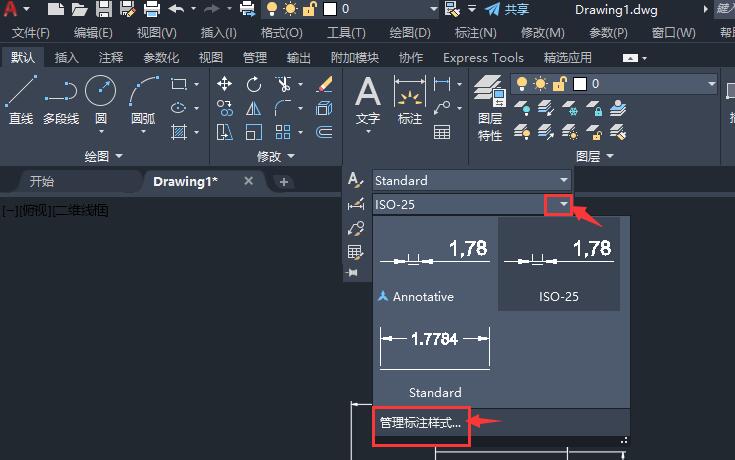Open Layer Properties (图层特性)
Image resolution: width=735 pixels, height=460 pixels.
(x=489, y=108)
